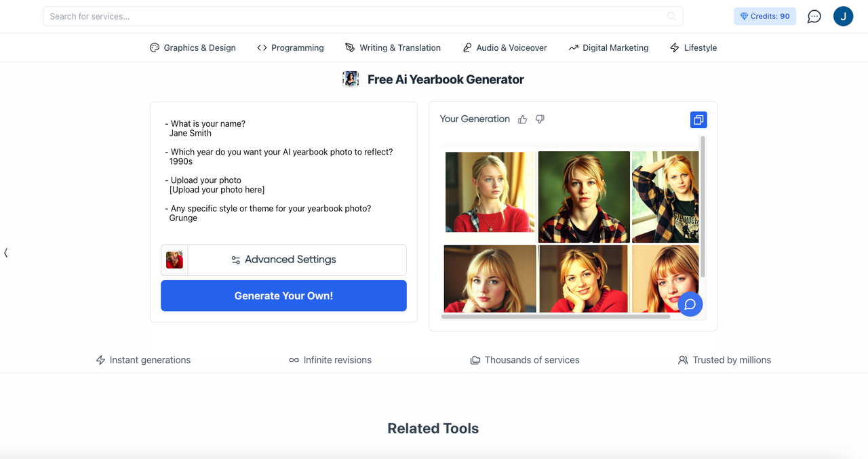
Task: Click the copy generation icon
Action: tap(698, 120)
